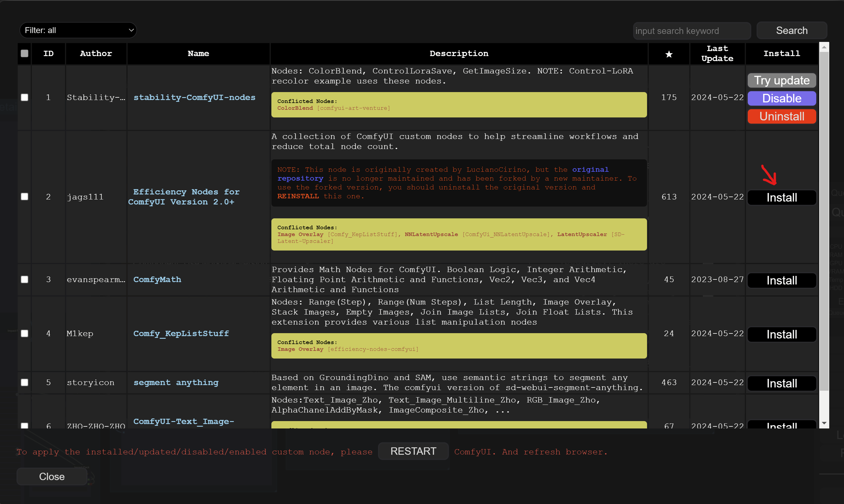Click the author cell 'Stability-…'

pos(96,97)
